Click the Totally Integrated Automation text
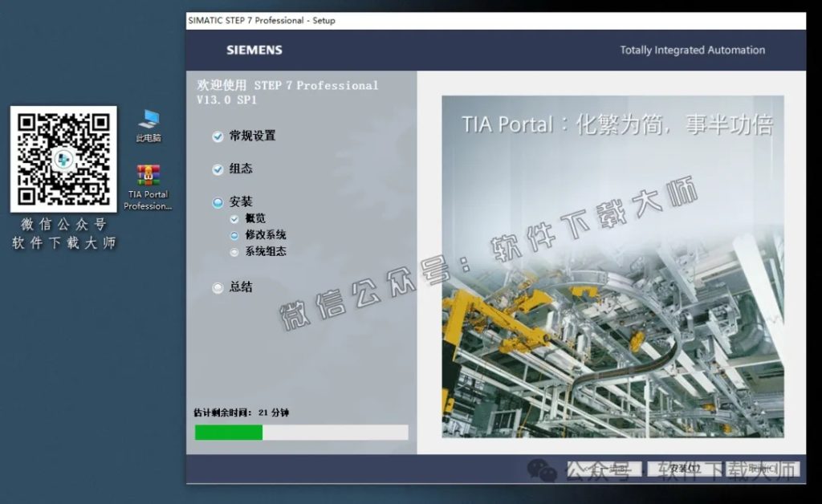 pyautogui.click(x=692, y=50)
